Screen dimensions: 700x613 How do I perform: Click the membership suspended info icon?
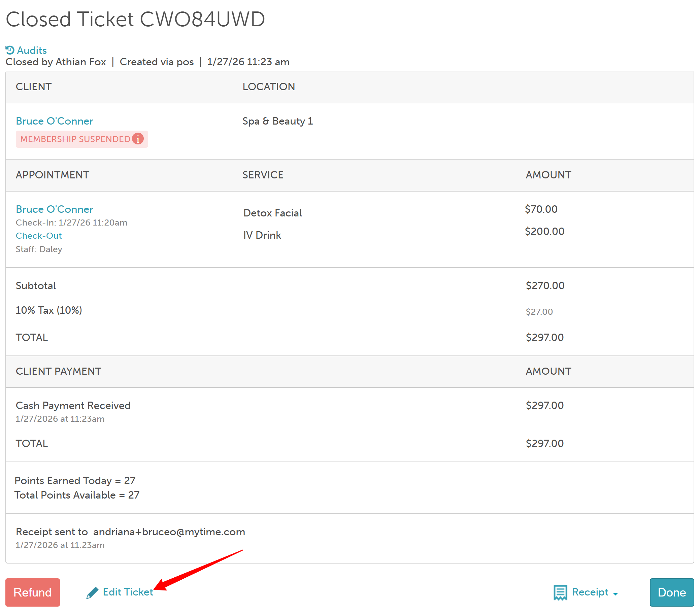pyautogui.click(x=138, y=139)
